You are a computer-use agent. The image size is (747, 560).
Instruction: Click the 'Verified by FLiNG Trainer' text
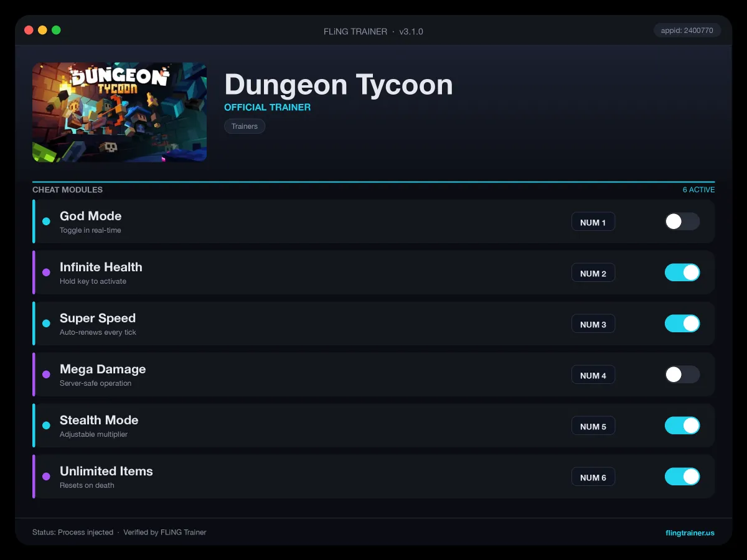165,533
